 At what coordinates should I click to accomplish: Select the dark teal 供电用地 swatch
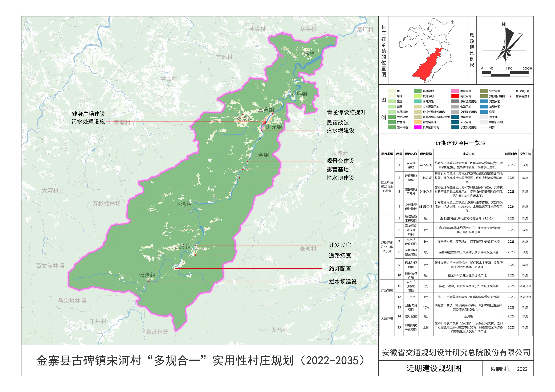[x=455, y=117]
